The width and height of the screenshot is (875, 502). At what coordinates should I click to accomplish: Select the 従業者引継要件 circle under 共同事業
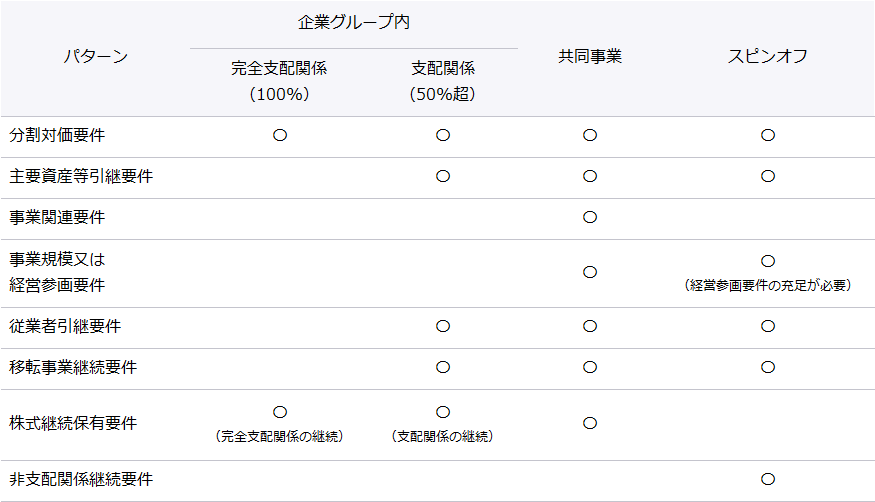click(590, 326)
